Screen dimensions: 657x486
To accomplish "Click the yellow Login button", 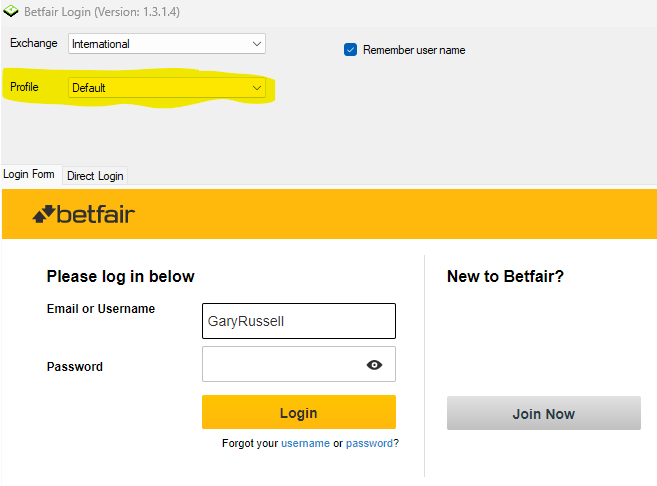I will [x=299, y=412].
